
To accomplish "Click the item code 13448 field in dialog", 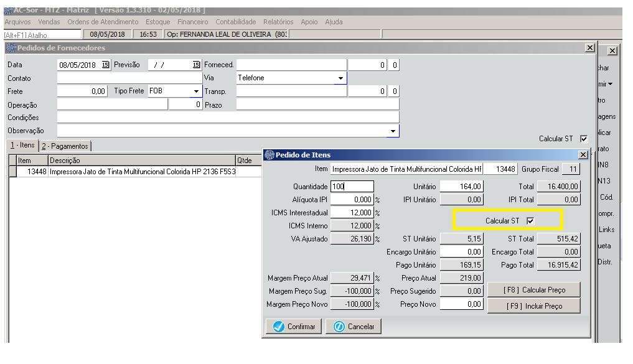I will [x=500, y=169].
